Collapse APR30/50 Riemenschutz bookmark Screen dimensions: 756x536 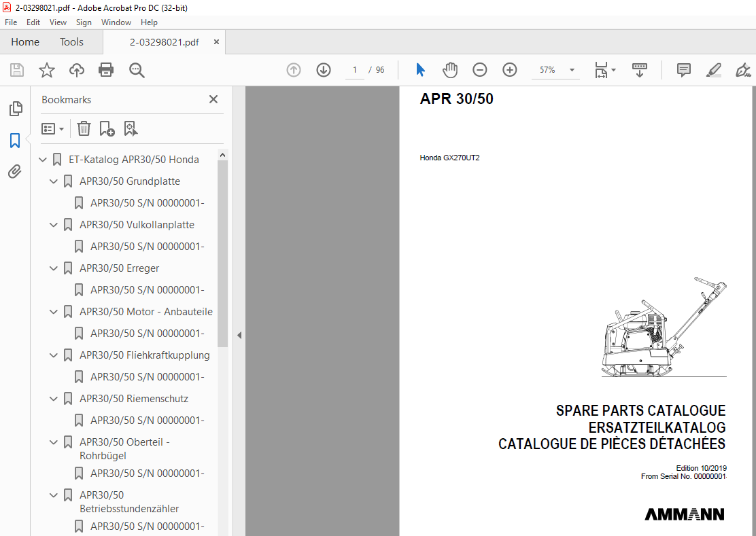54,399
